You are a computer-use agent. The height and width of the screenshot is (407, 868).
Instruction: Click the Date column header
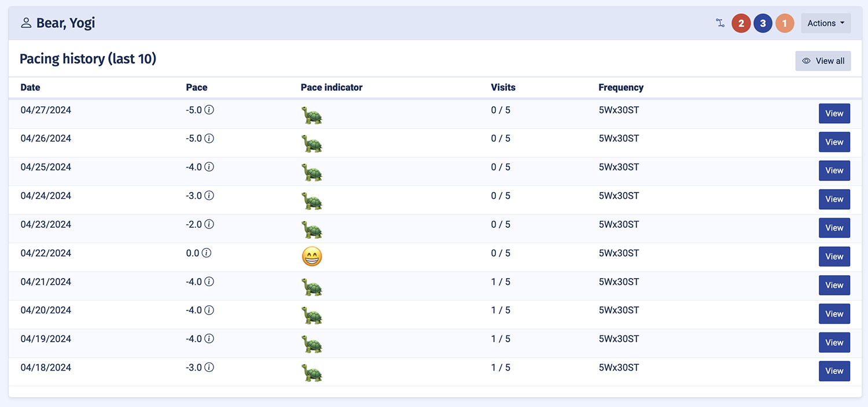pos(31,87)
